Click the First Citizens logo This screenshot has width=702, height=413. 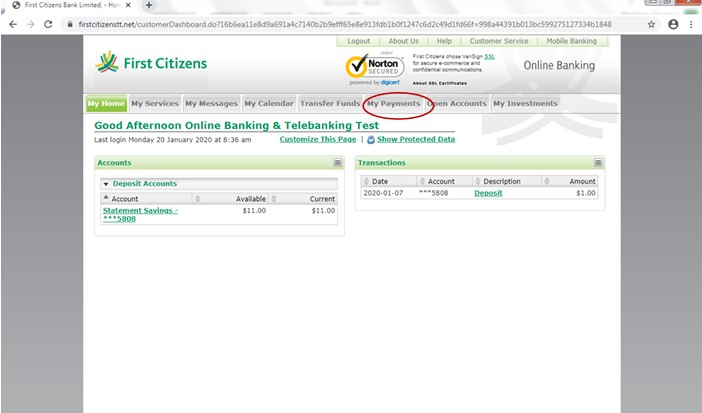pyautogui.click(x=150, y=64)
